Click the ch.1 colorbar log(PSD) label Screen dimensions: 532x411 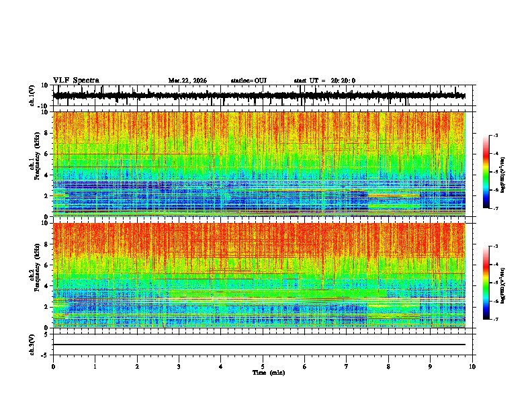[x=502, y=175]
